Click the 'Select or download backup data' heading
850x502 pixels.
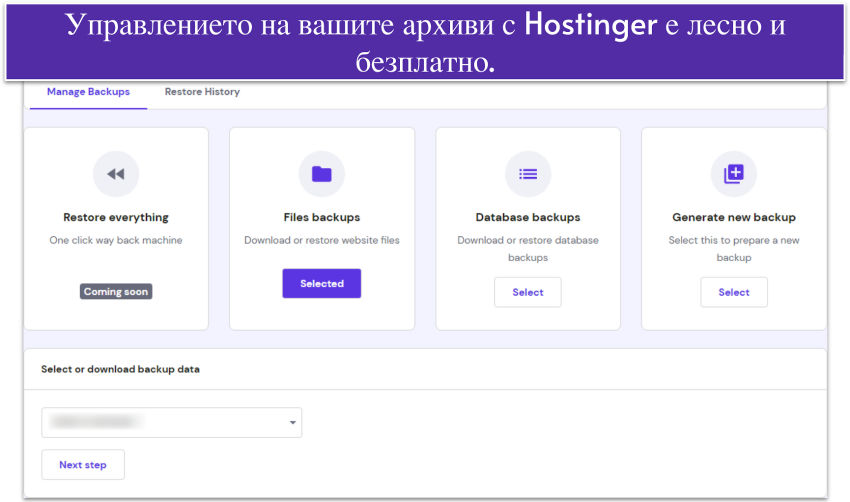point(120,369)
